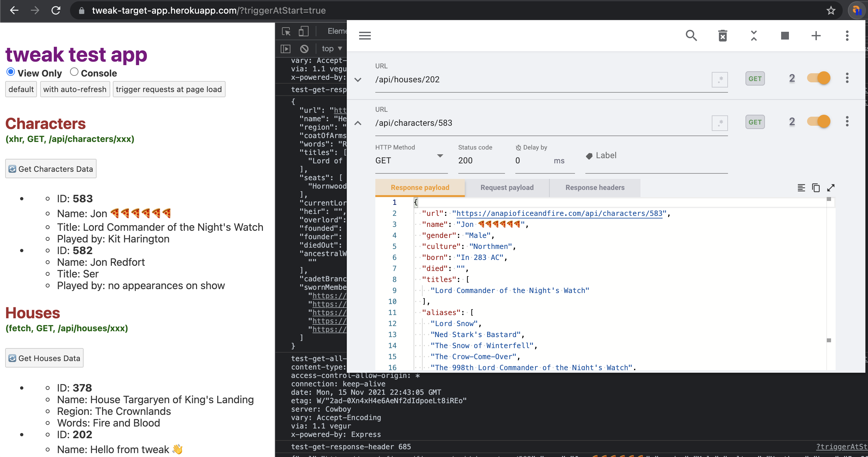Screen dimensions: 868x457
Task: Switch to Response headers tab
Action: pos(595,188)
